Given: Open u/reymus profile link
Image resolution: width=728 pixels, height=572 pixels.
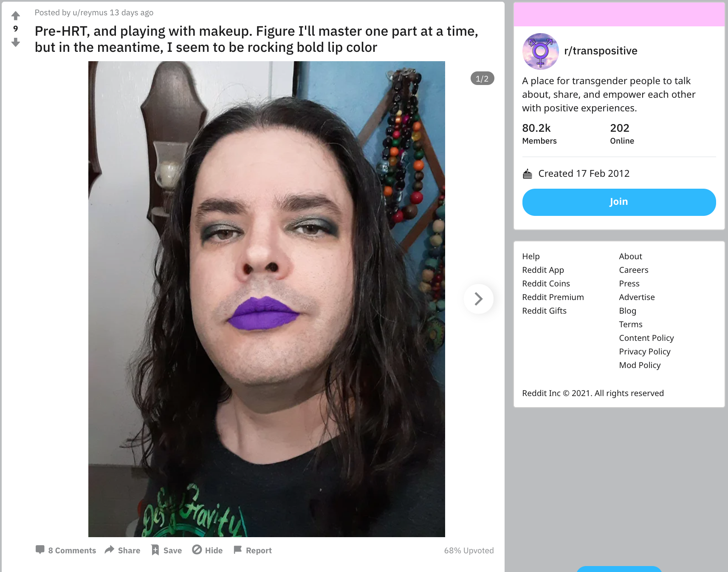Looking at the screenshot, I should coord(90,13).
